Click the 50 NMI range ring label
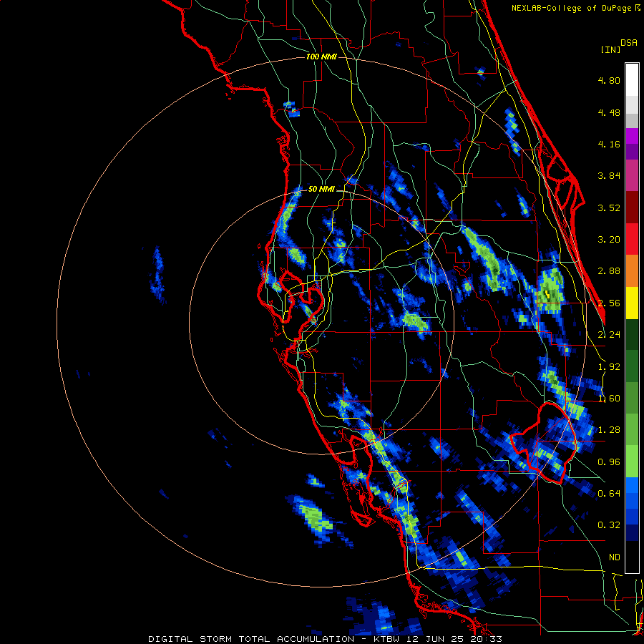This screenshot has height=644, width=644. point(321,190)
